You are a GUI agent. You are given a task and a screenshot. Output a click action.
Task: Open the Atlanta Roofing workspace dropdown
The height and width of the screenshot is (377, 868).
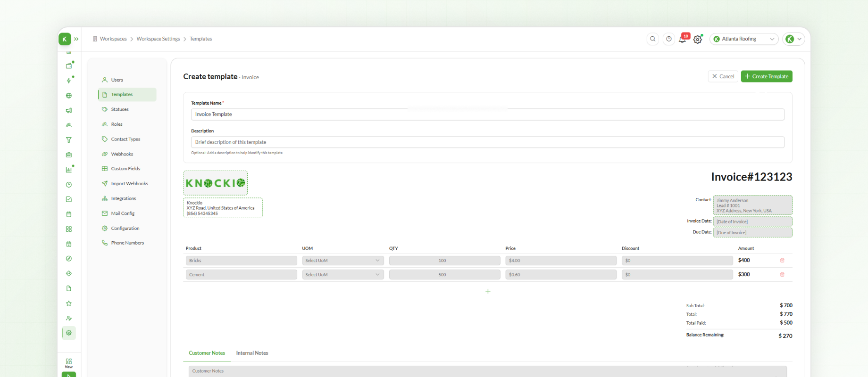[x=744, y=39]
